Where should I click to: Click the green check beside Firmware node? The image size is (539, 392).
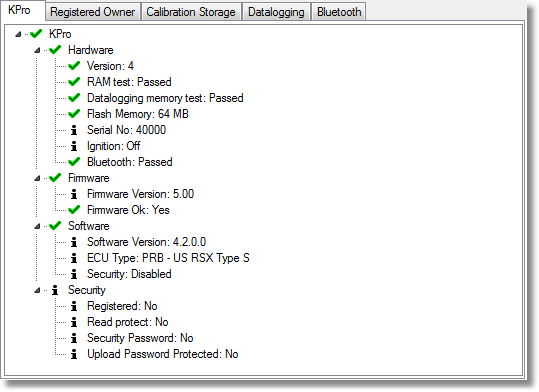[55, 178]
